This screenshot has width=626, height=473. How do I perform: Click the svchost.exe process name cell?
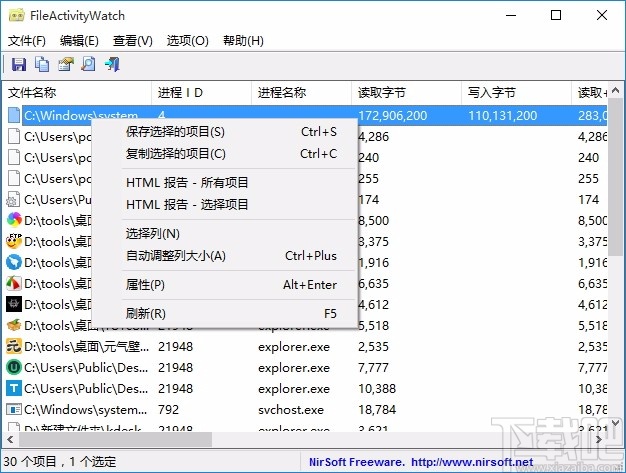tap(291, 410)
